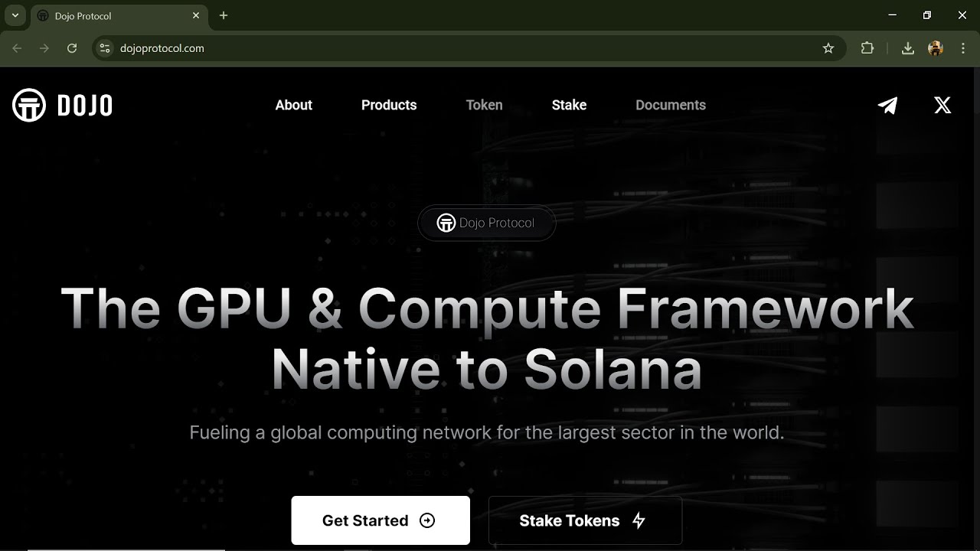Click the Chrome profile avatar

point(935,48)
